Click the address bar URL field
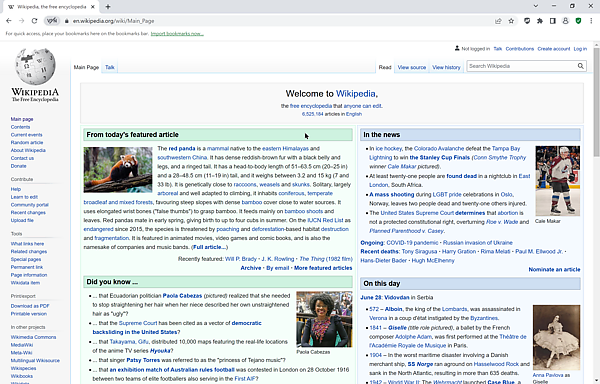 pos(281,21)
